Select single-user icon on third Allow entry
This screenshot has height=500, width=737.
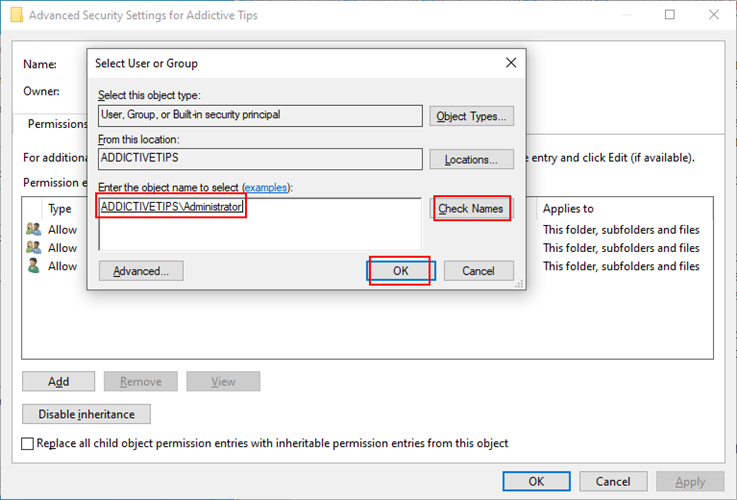(x=33, y=266)
